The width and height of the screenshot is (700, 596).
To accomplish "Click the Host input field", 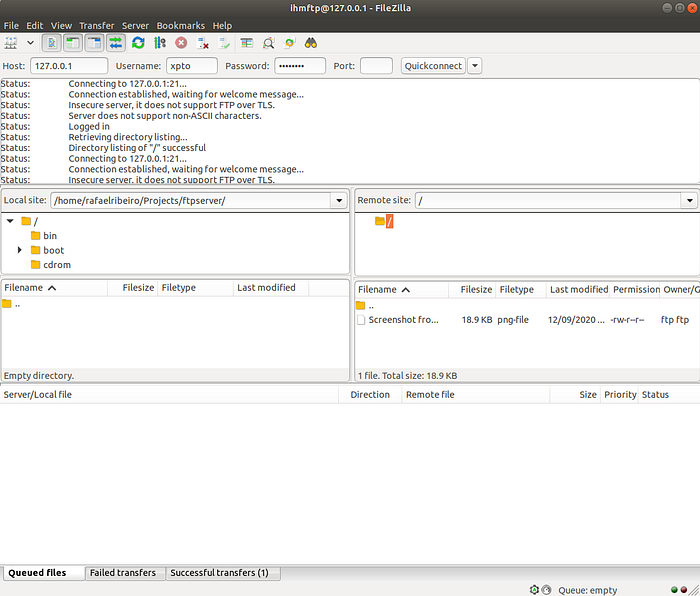I will [69, 66].
